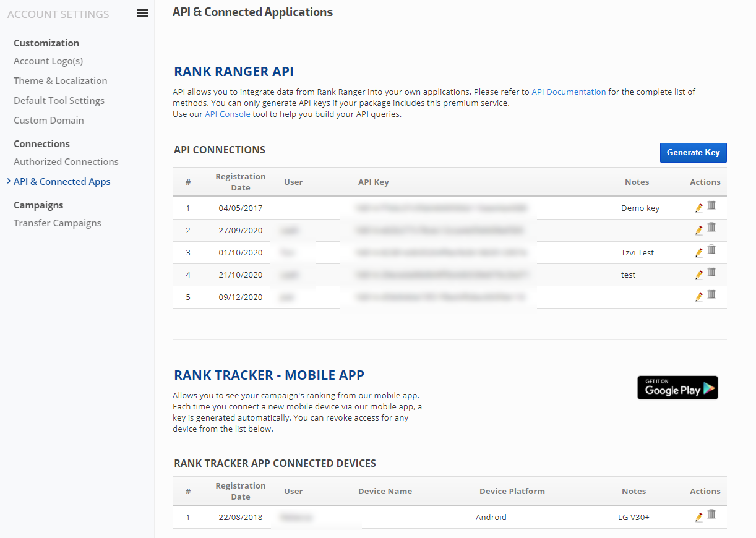Remove the LG V30+ Android device
756x538 pixels.
tap(711, 515)
